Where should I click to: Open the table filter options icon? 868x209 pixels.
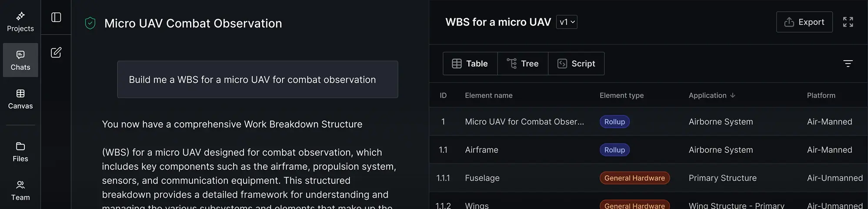(x=848, y=64)
